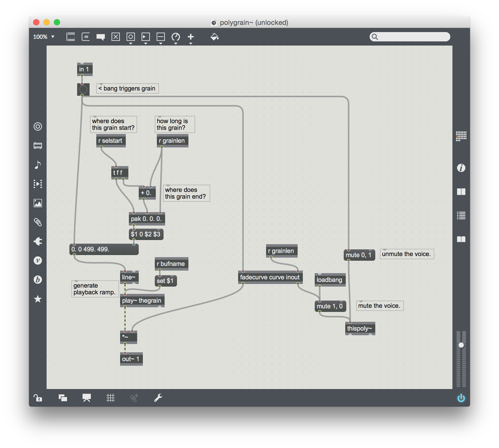Select the 'generate playback ramp.' comment
This screenshot has height=448, width=499.
(x=95, y=289)
